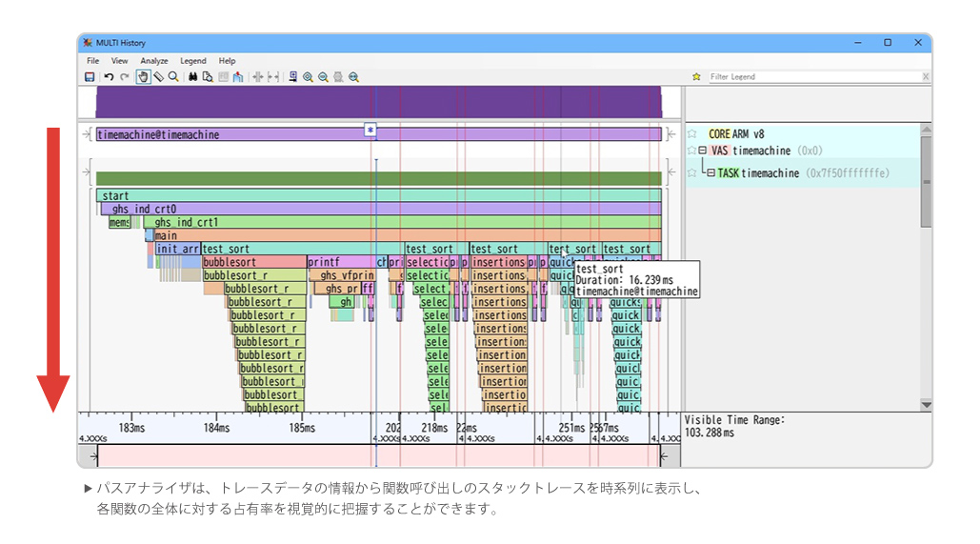
Task: Click the Filter Legend input field
Action: (813, 77)
